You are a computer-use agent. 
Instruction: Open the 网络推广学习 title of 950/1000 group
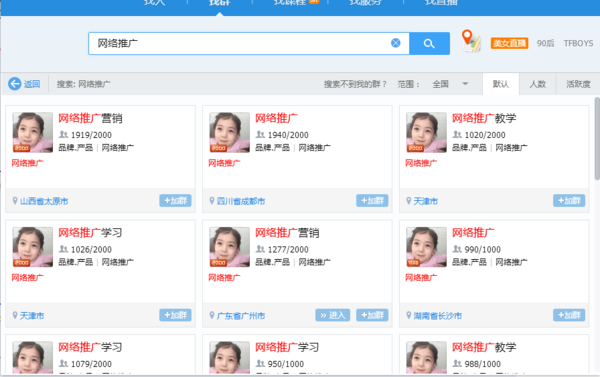coord(287,347)
